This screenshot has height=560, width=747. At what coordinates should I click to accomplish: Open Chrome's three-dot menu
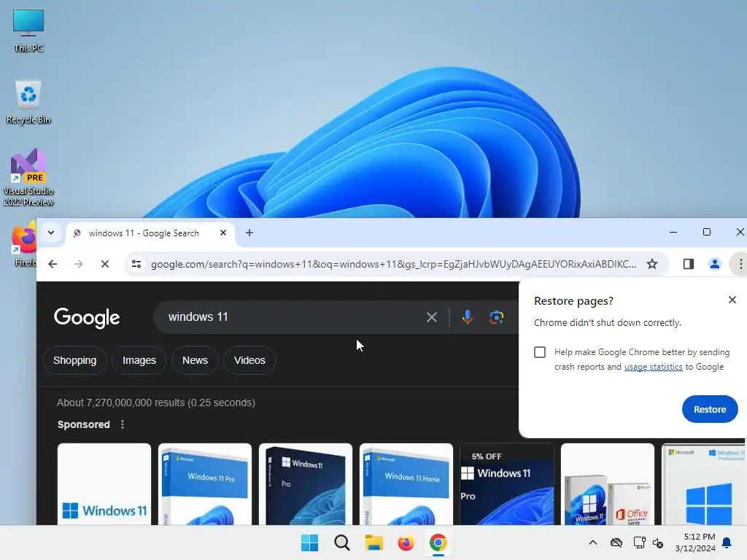click(740, 264)
